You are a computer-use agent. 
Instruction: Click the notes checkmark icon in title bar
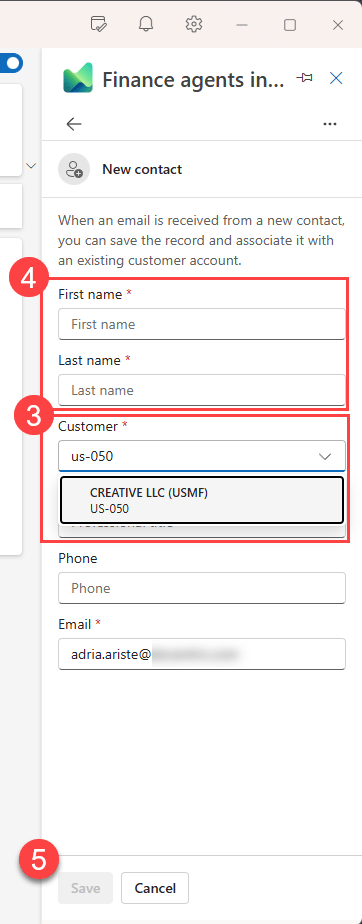(x=98, y=24)
